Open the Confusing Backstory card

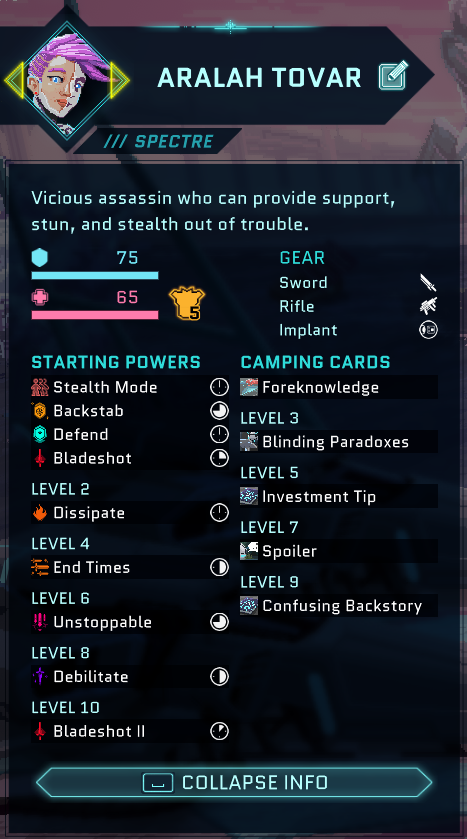(x=339, y=606)
